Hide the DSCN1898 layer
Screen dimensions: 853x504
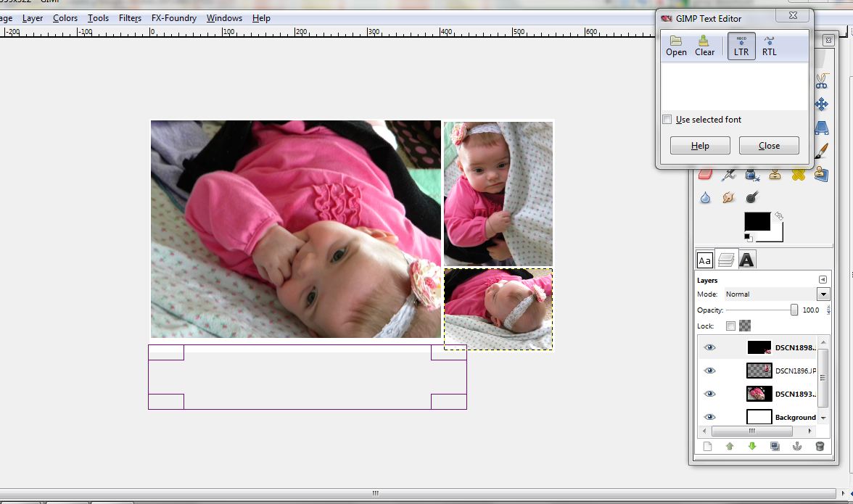coord(709,347)
